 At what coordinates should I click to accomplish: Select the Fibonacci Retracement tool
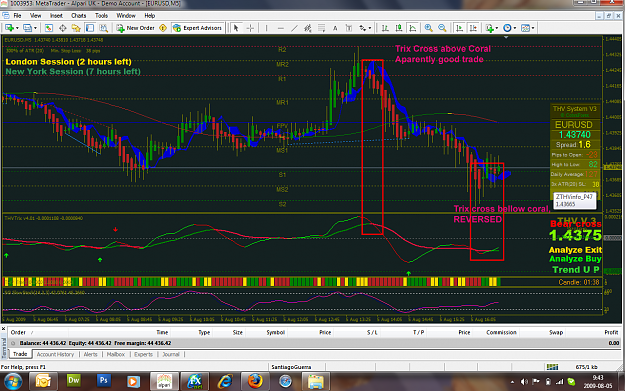[321, 28]
